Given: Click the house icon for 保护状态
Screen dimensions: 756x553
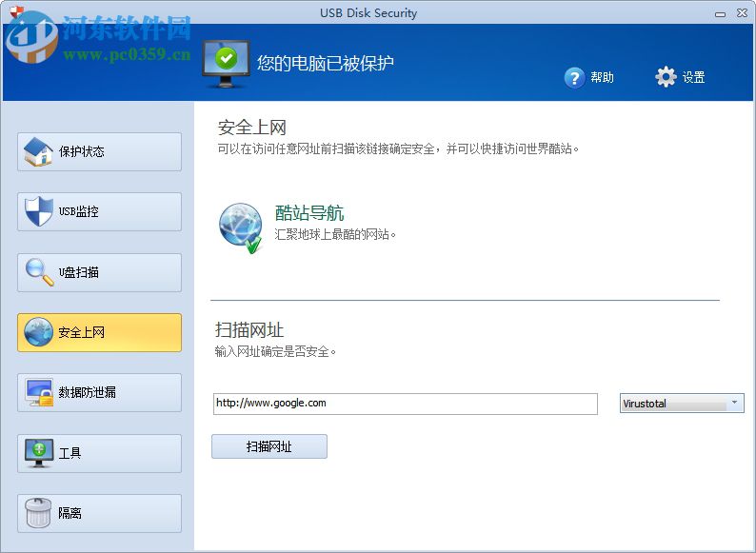Looking at the screenshot, I should 38,152.
